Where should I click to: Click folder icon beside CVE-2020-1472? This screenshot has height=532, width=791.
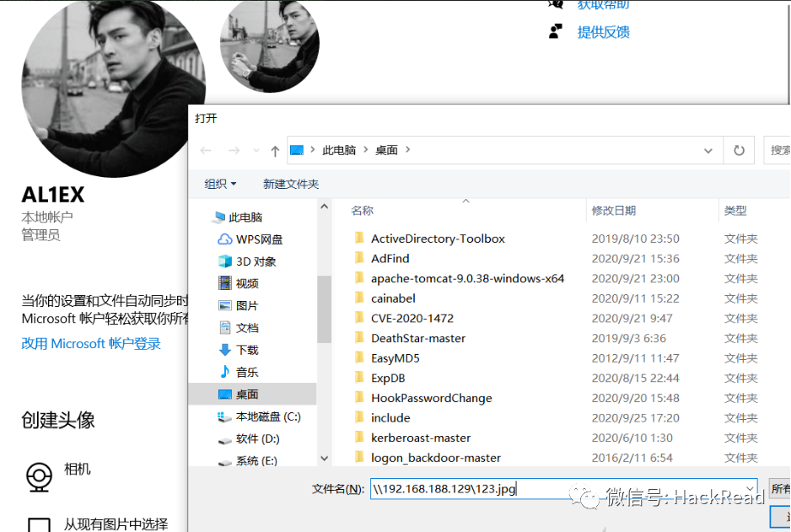tap(359, 318)
